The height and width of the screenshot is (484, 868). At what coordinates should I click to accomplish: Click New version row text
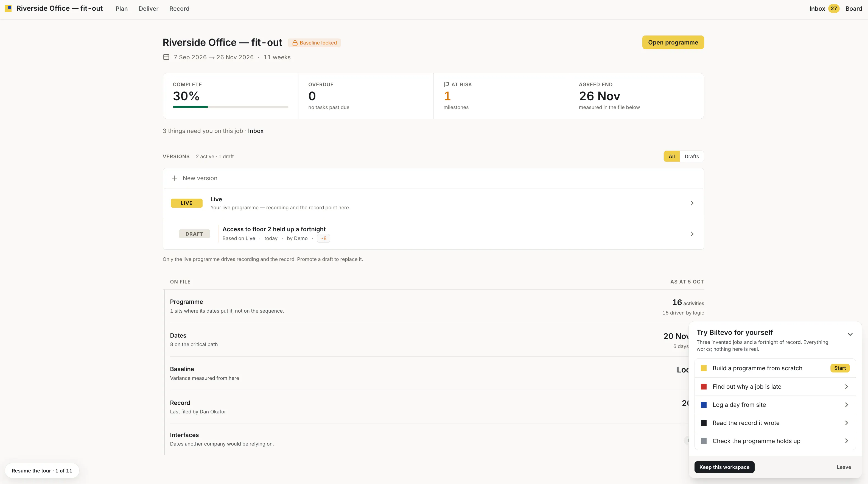[200, 178]
